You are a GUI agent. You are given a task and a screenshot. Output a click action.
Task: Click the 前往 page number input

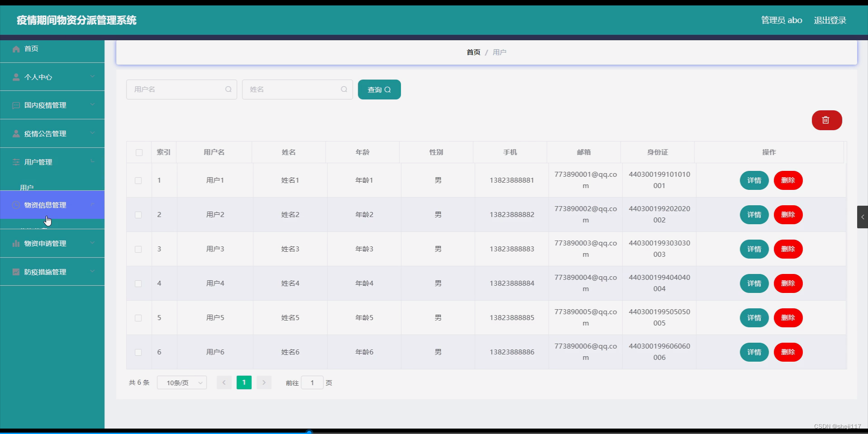point(312,383)
